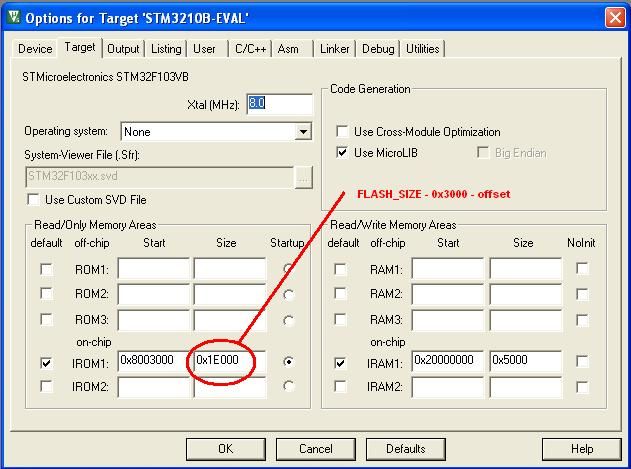Enable NoInit for IRAM2

[x=582, y=386]
